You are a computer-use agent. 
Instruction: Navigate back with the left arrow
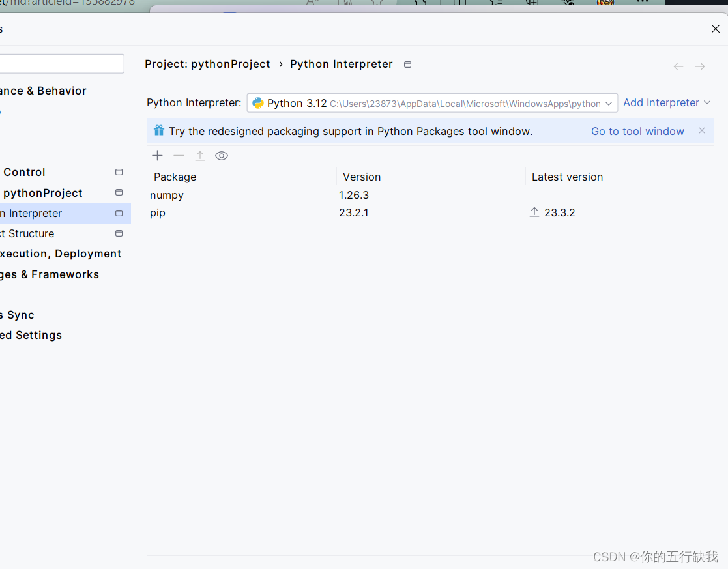[678, 66]
